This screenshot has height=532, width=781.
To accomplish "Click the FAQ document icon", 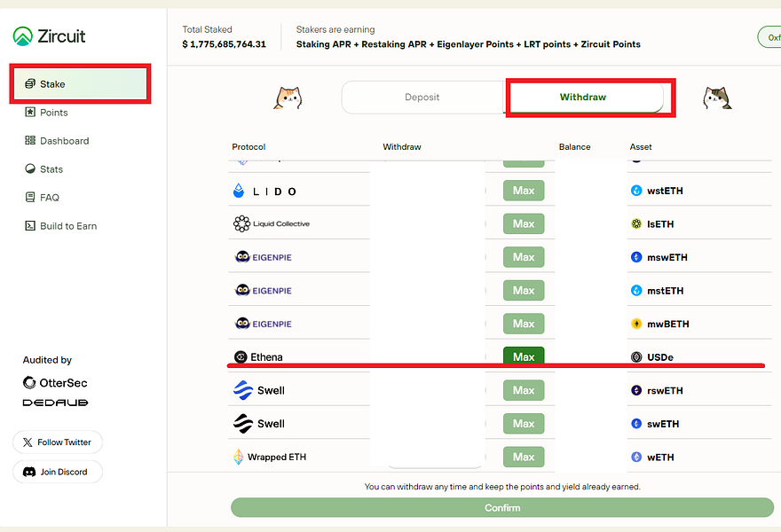I will [30, 197].
